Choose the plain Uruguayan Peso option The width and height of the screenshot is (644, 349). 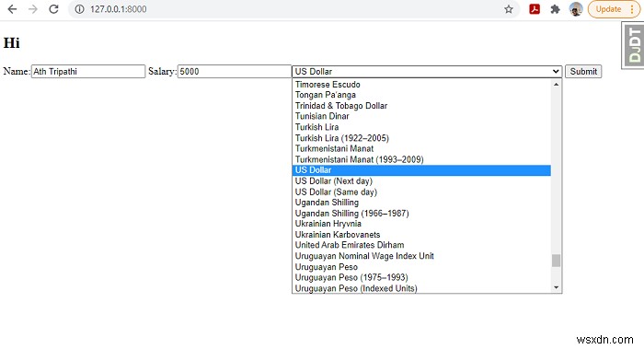click(x=421, y=267)
